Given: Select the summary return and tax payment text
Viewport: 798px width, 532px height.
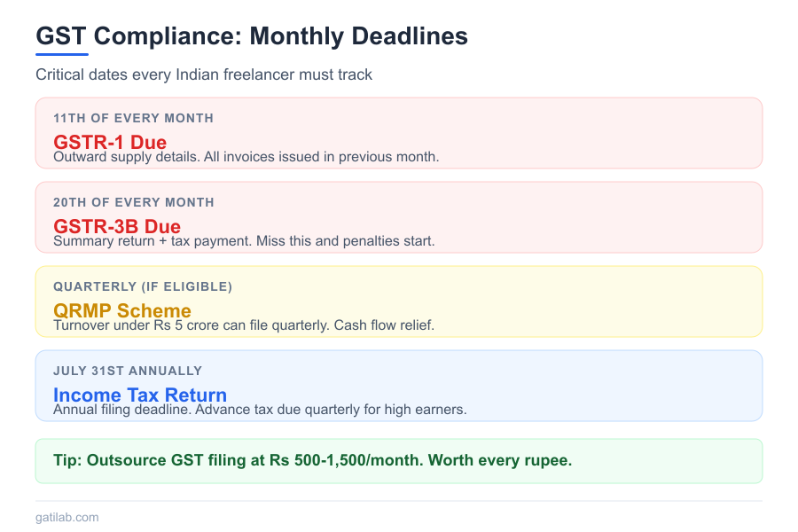Looking at the screenshot, I should pos(244,241).
